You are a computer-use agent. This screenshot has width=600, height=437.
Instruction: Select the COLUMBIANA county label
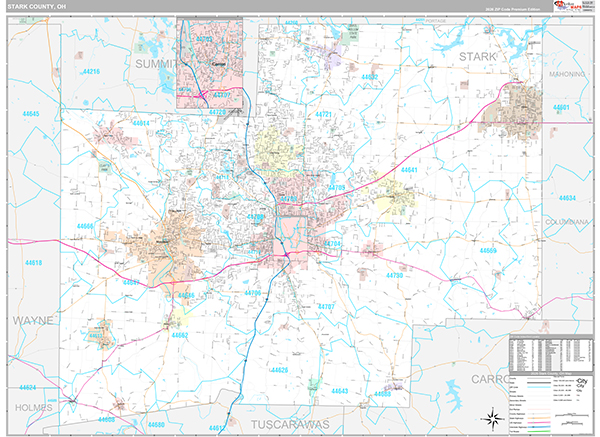pyautogui.click(x=566, y=222)
